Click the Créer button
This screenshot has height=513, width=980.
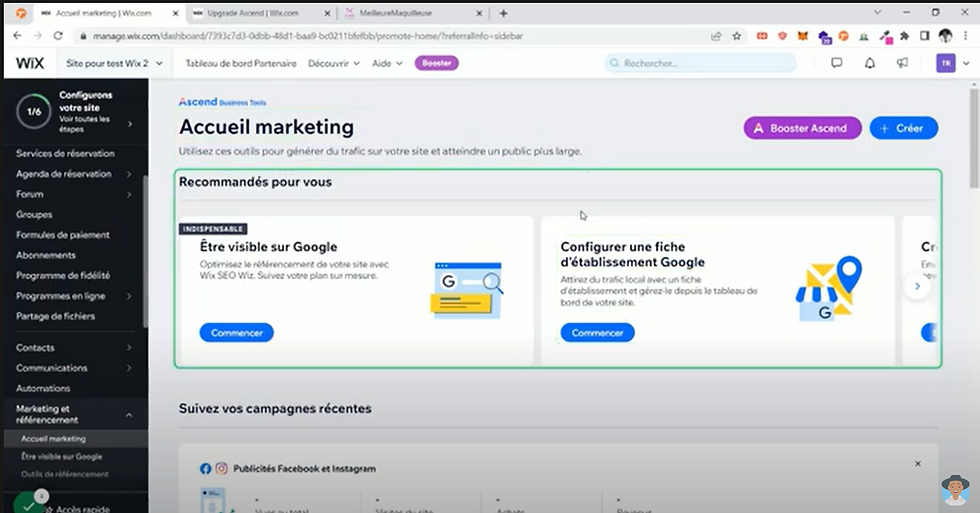903,128
